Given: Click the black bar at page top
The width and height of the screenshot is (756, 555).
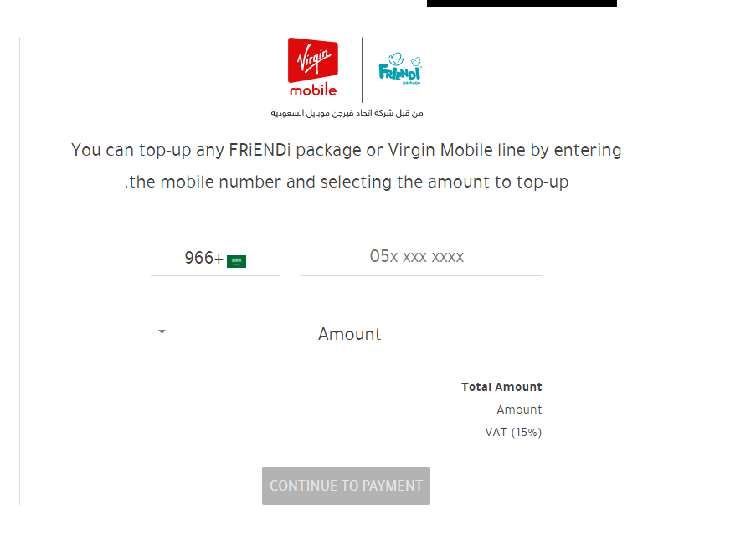Looking at the screenshot, I should (522, 3).
